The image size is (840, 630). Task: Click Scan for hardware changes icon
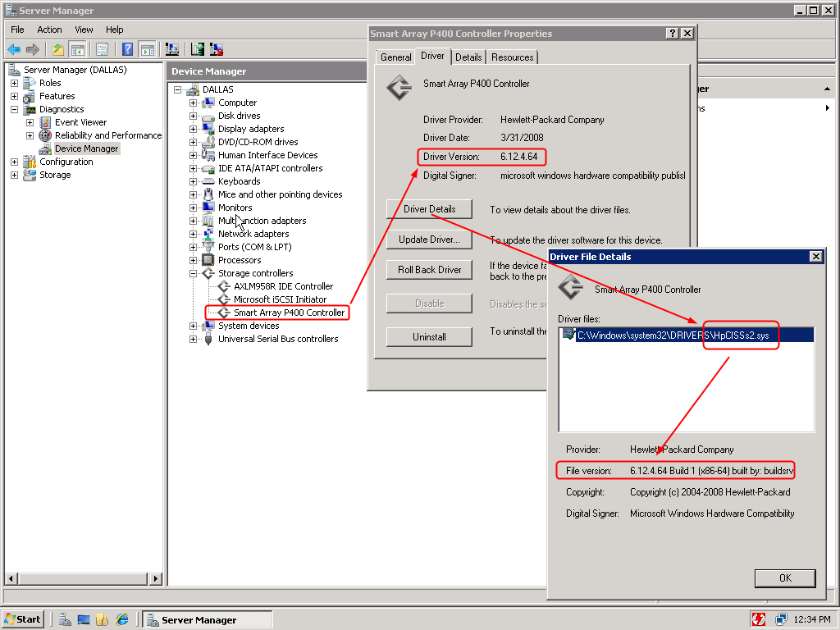[172, 50]
